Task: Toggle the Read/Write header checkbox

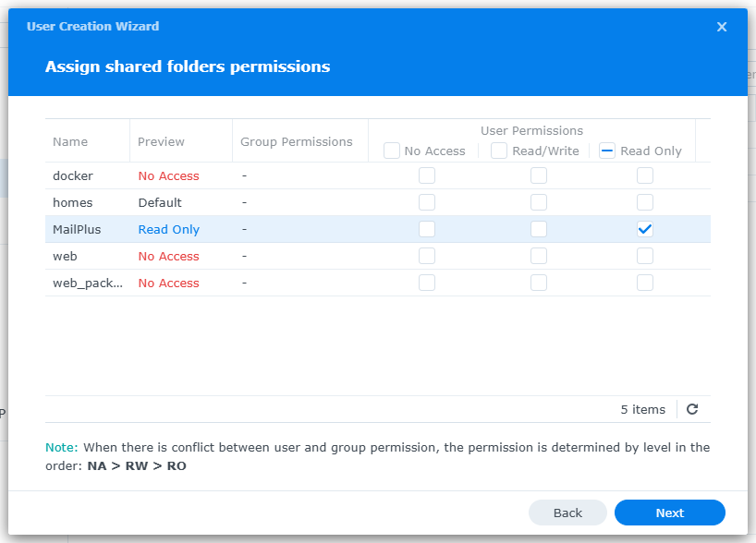Action: click(x=499, y=151)
